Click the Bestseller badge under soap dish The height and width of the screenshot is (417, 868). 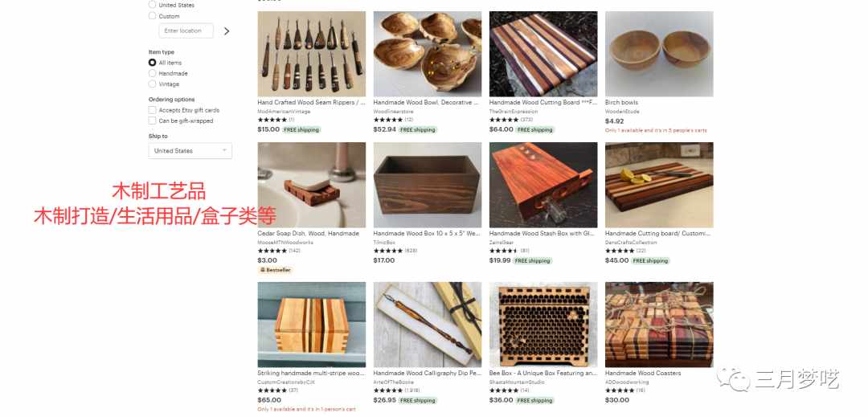click(275, 270)
